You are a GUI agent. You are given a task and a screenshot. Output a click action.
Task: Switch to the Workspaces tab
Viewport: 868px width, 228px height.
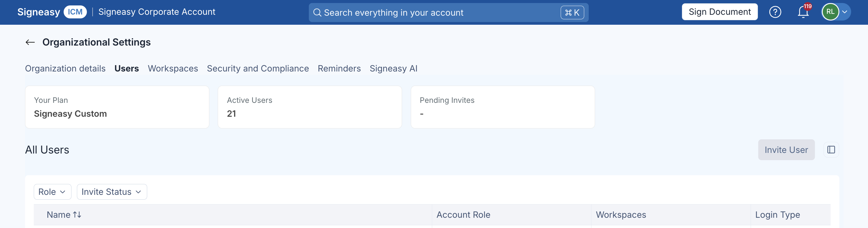click(173, 68)
